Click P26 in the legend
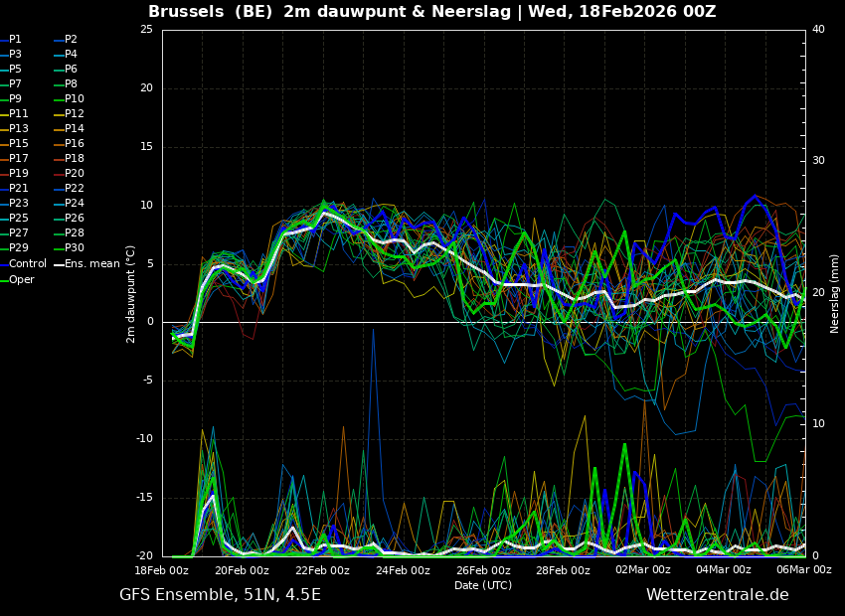 [70, 218]
